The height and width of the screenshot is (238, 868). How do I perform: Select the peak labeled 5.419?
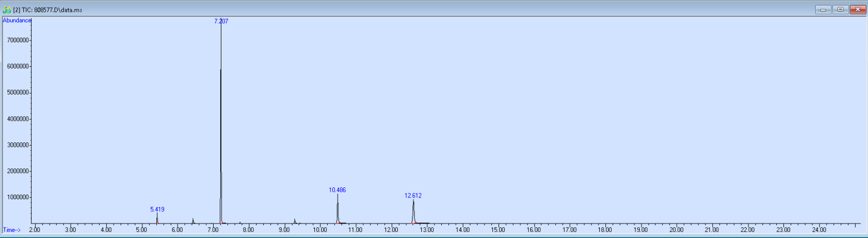coord(157,210)
